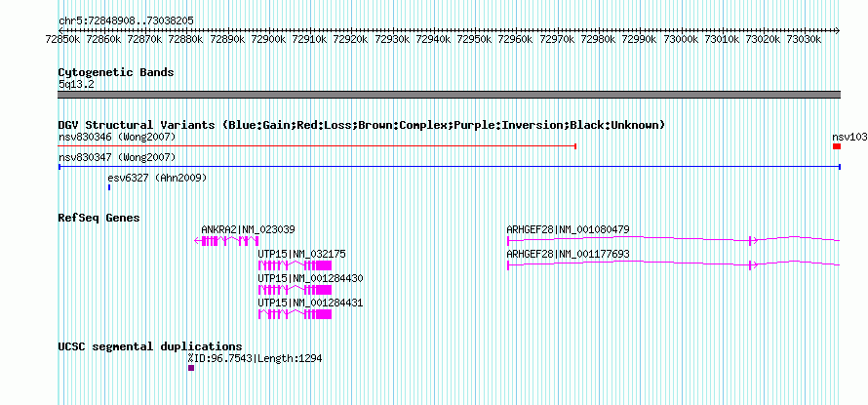Click the red nsv830346 loss variant line
The image size is (868, 405).
318,146
